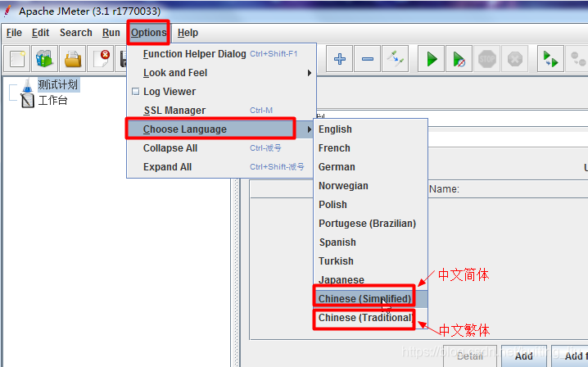
Task: Select the 测试计划 tree node
Action: [x=58, y=85]
